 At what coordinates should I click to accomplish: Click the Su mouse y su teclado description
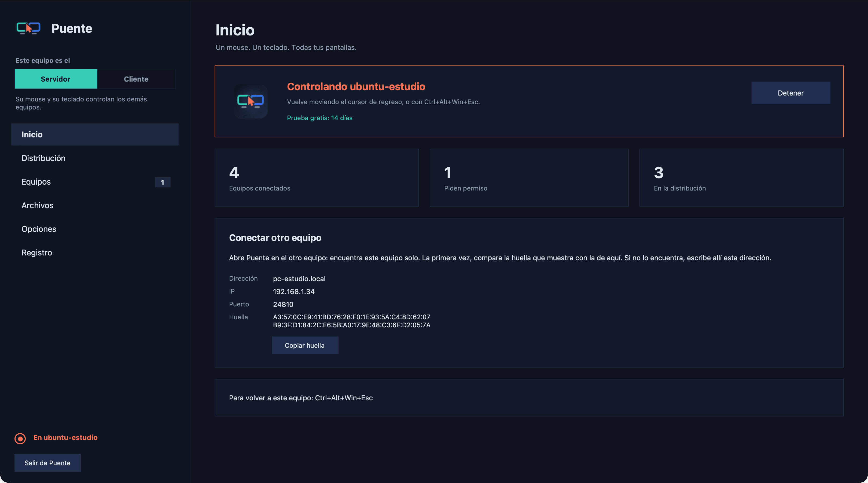pyautogui.click(x=81, y=103)
